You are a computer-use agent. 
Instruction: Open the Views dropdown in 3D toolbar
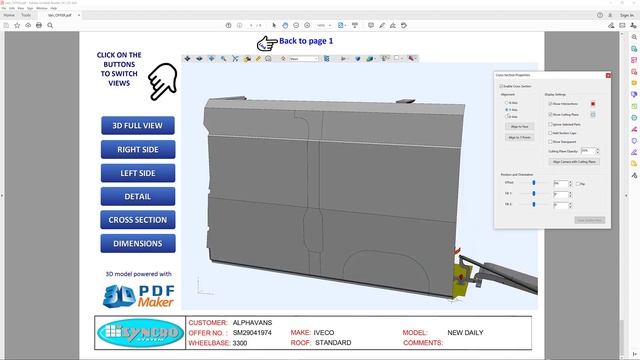point(304,59)
